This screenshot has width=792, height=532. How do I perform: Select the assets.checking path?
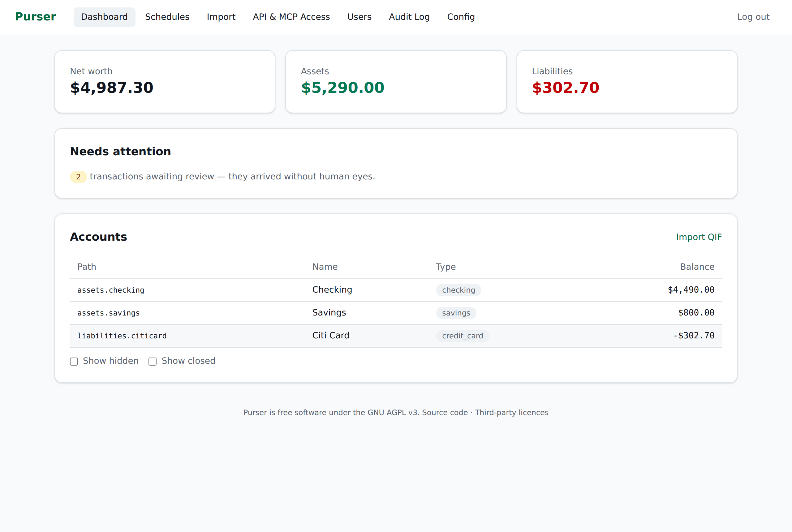(x=111, y=290)
